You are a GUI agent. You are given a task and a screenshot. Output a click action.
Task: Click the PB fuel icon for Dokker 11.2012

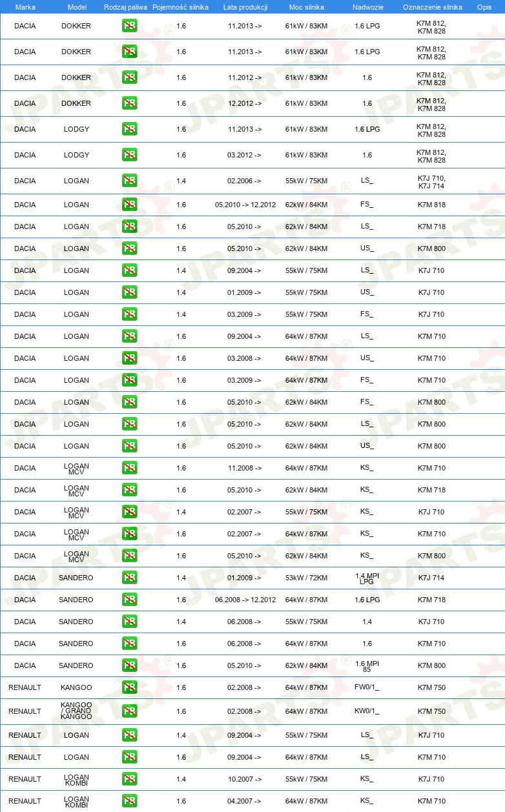tap(129, 77)
